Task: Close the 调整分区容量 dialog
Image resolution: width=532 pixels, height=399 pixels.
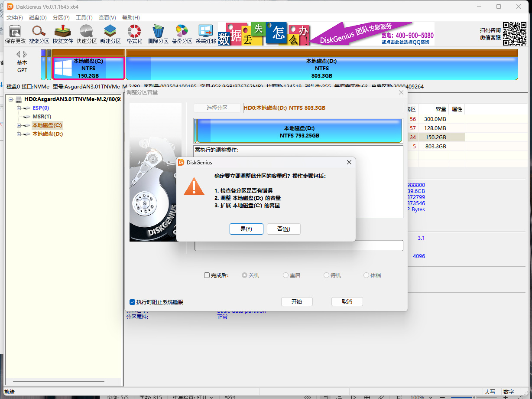Action: click(x=401, y=92)
